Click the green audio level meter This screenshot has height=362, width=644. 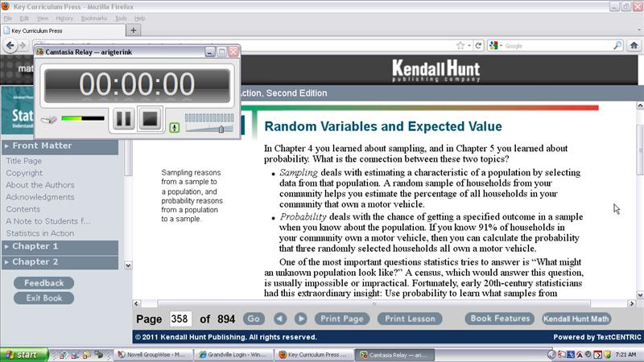pyautogui.click(x=83, y=118)
